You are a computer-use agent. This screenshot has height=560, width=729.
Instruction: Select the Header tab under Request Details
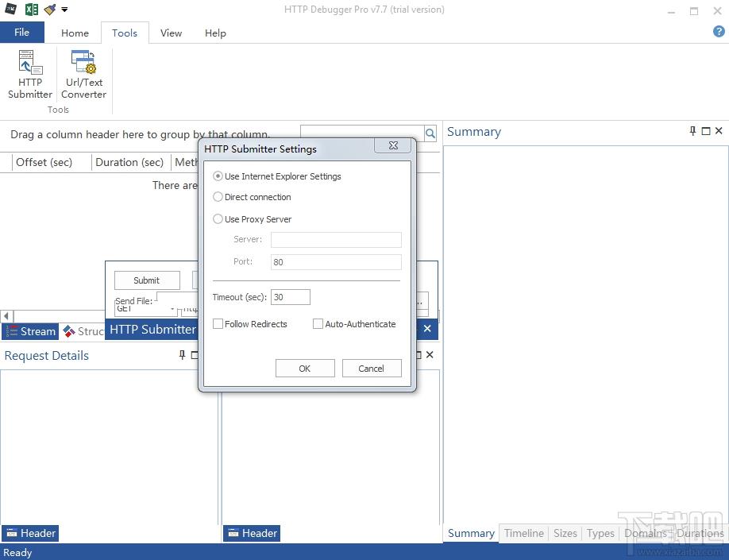click(31, 533)
